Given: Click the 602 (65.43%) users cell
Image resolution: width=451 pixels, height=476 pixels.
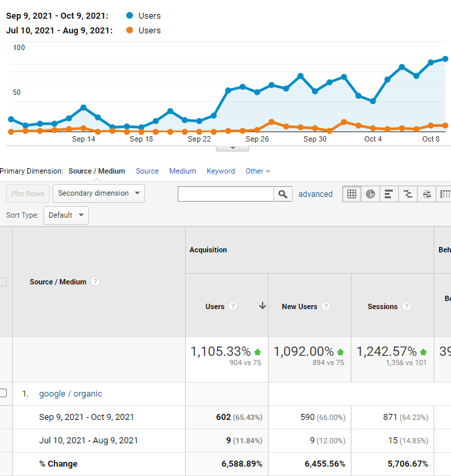Looking at the screenshot, I should coord(239,417).
